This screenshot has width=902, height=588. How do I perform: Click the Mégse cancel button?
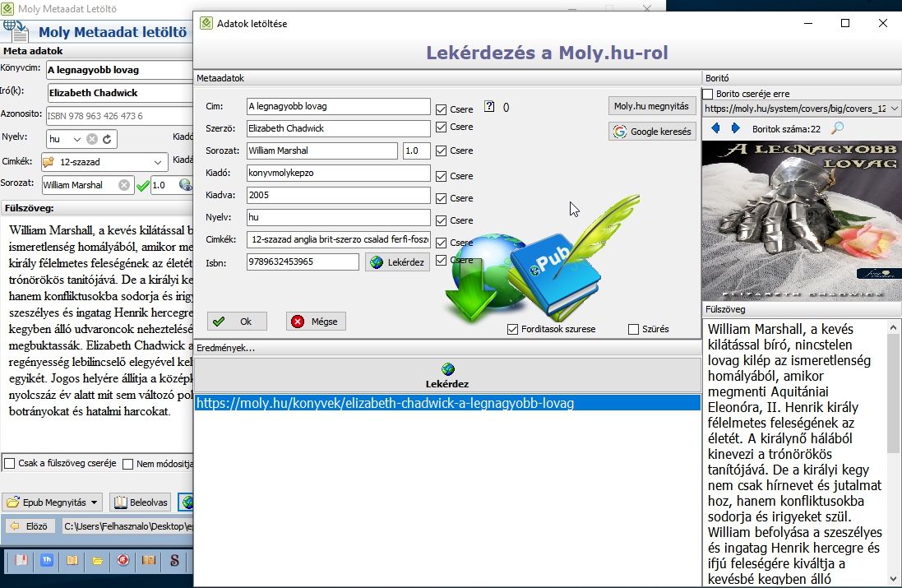tap(316, 321)
